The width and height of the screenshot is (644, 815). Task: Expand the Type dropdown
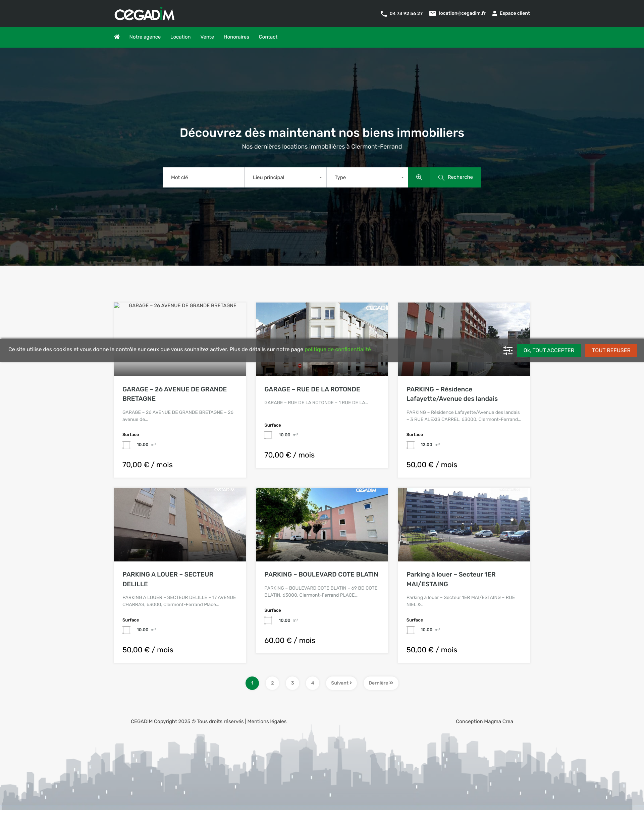tap(367, 177)
